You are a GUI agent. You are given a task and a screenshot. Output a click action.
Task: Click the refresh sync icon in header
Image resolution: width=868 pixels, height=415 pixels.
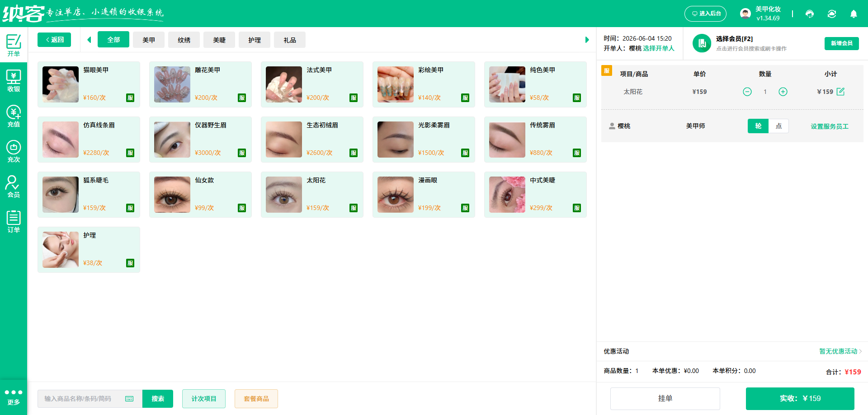point(832,14)
